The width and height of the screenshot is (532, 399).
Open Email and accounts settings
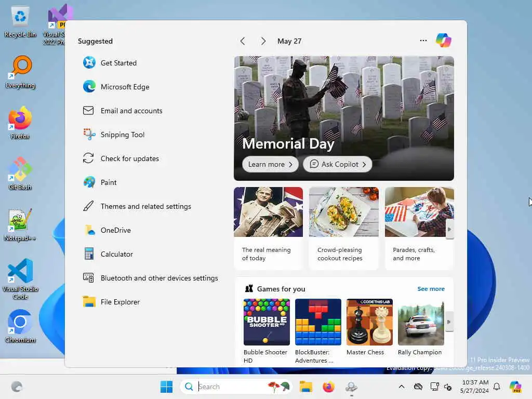click(123, 111)
